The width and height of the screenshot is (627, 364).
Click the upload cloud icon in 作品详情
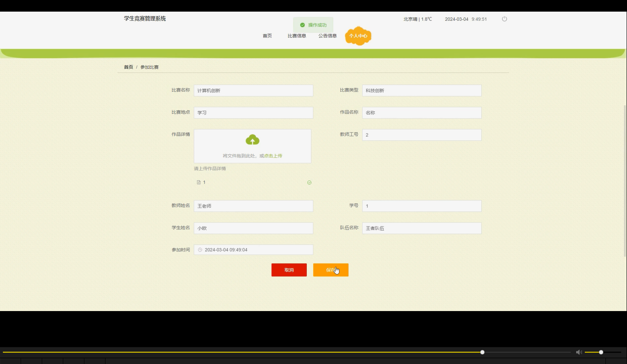coord(252,140)
